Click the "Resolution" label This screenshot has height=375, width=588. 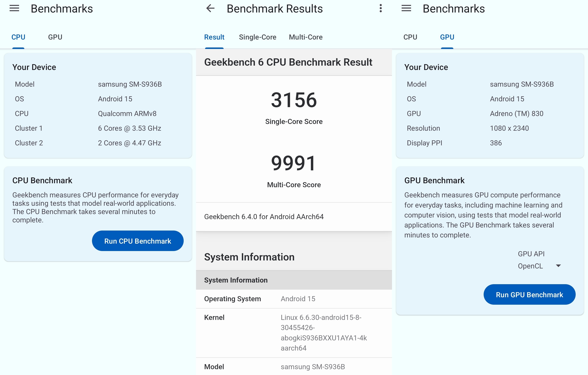point(423,128)
